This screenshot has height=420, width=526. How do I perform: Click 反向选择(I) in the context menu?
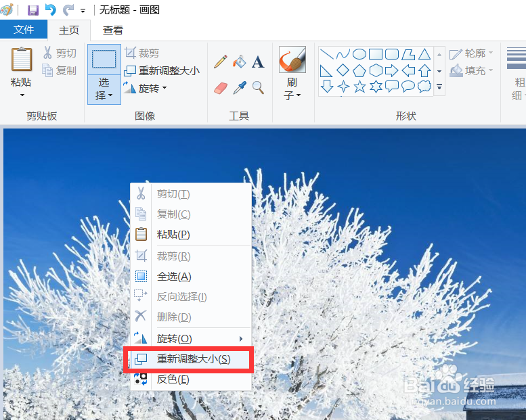coord(191,297)
